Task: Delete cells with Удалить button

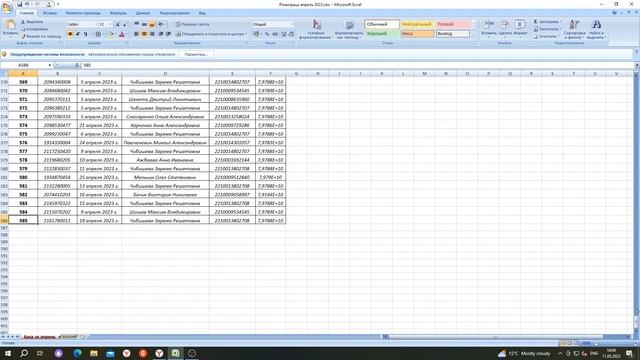Action: (x=505, y=28)
